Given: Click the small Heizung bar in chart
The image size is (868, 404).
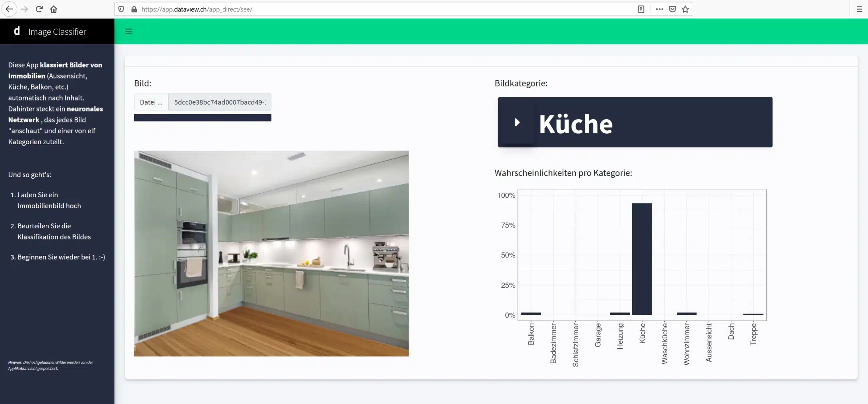Looking at the screenshot, I should 620,314.
